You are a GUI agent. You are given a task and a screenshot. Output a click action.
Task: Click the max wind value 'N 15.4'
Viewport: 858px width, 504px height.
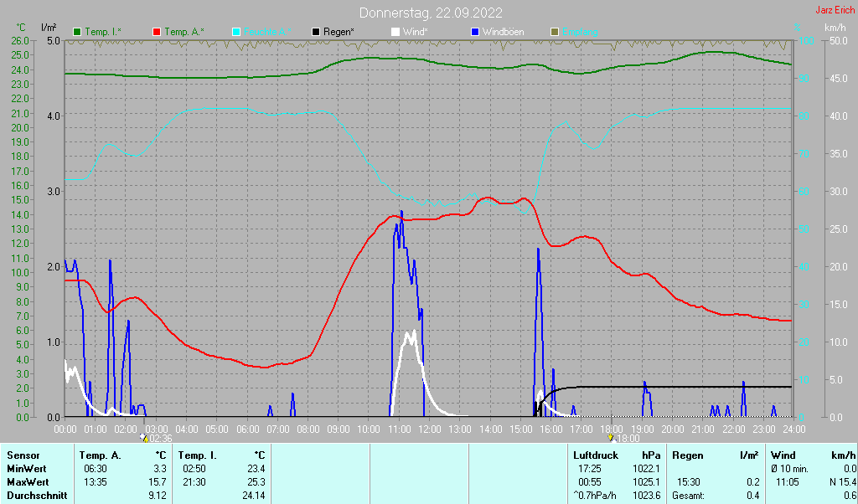(x=843, y=483)
